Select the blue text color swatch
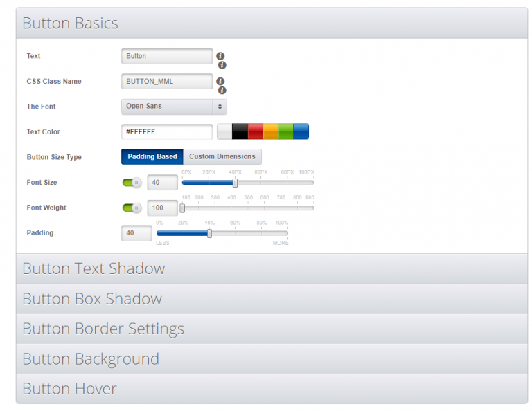 pos(301,131)
